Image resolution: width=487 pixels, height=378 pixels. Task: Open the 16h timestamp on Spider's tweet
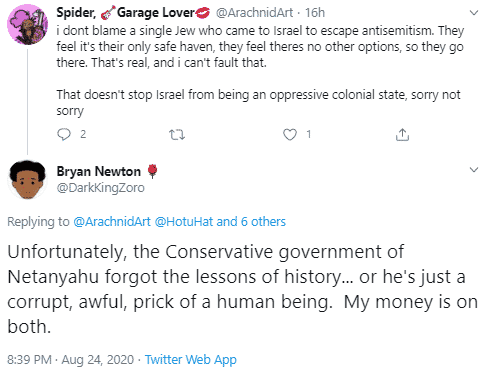pos(315,13)
